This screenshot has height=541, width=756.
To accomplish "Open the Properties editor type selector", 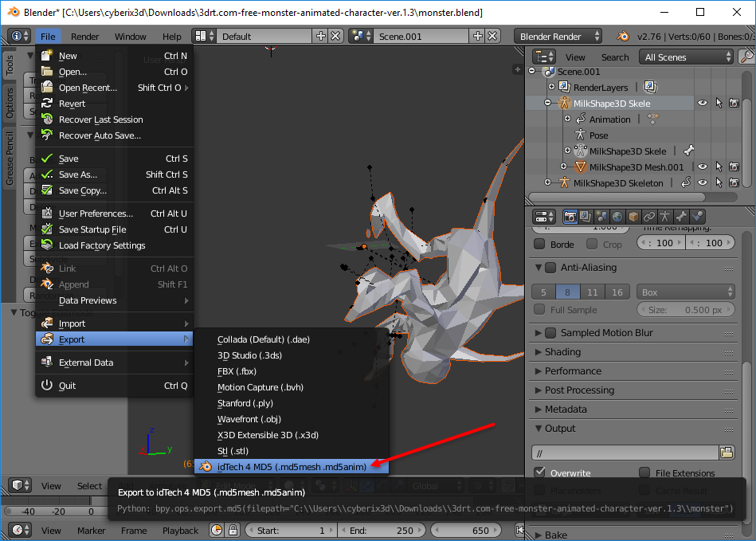I will click(545, 217).
